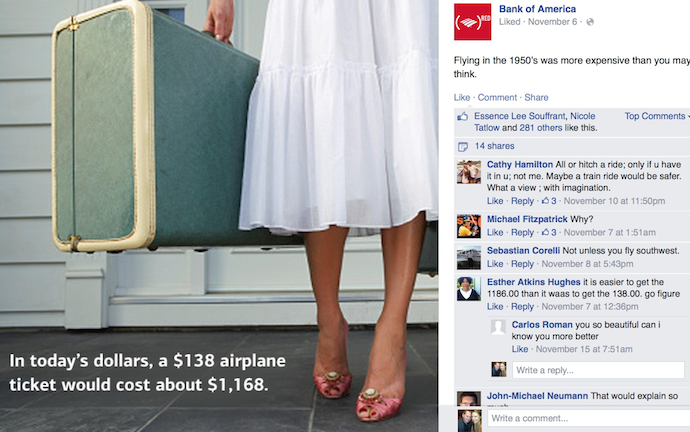Share the Bank of America post
This screenshot has height=432, width=690.
pos(536,98)
